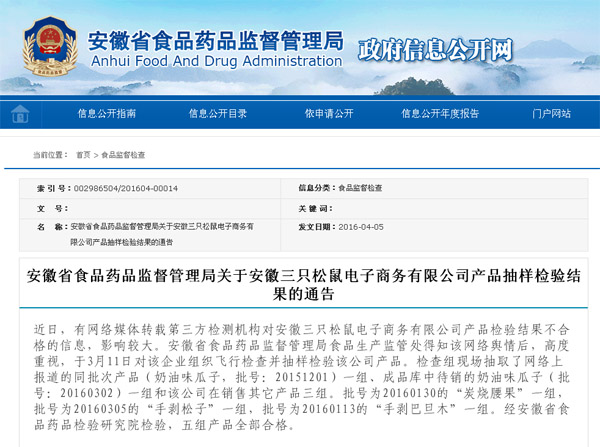Open the 信息公开目录 menu item
The image size is (600, 447).
click(218, 114)
